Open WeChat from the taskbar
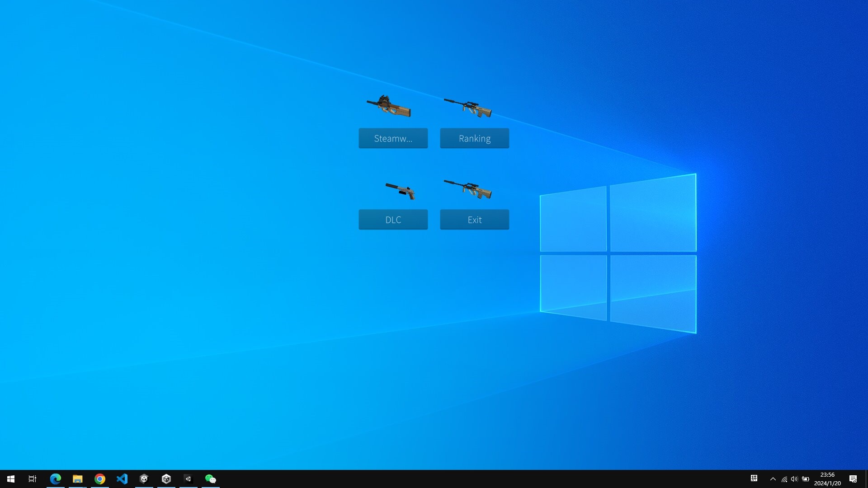Screen dimensions: 868x488 (x=210, y=479)
